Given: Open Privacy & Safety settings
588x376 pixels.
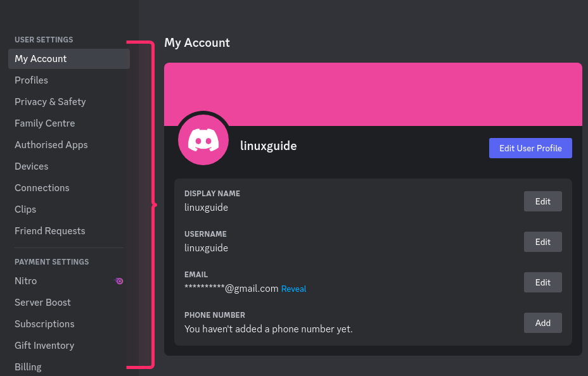Looking at the screenshot, I should point(50,102).
